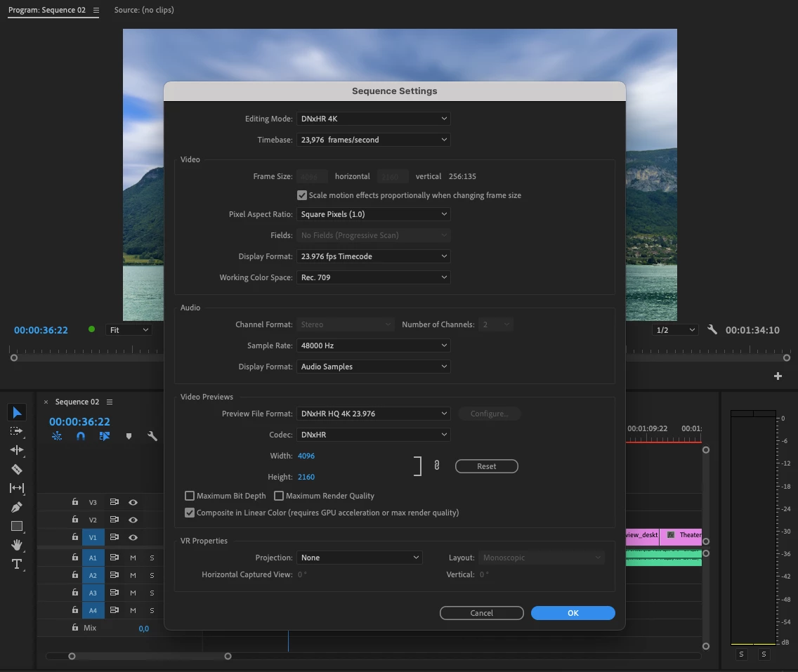Select the Ripple Edit tool

(16, 449)
